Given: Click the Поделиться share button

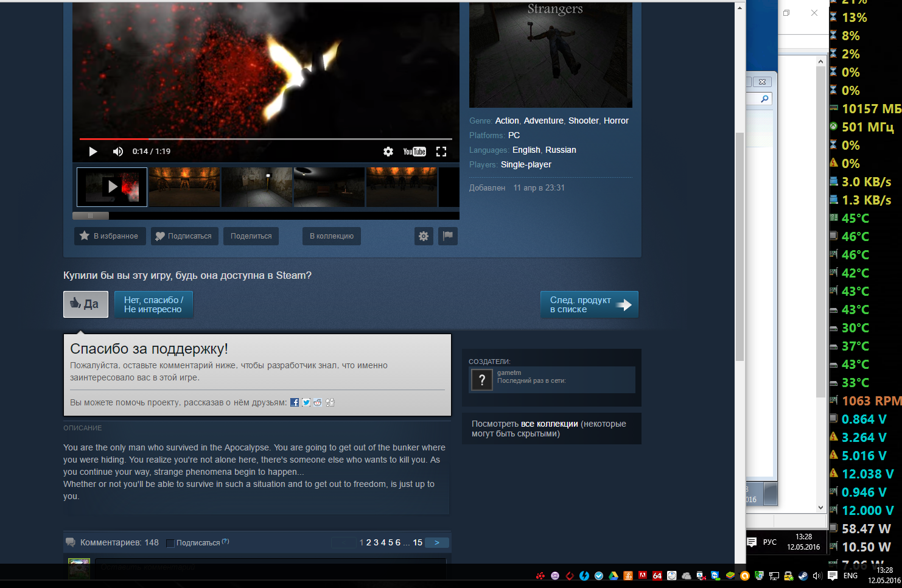Looking at the screenshot, I should coord(251,236).
